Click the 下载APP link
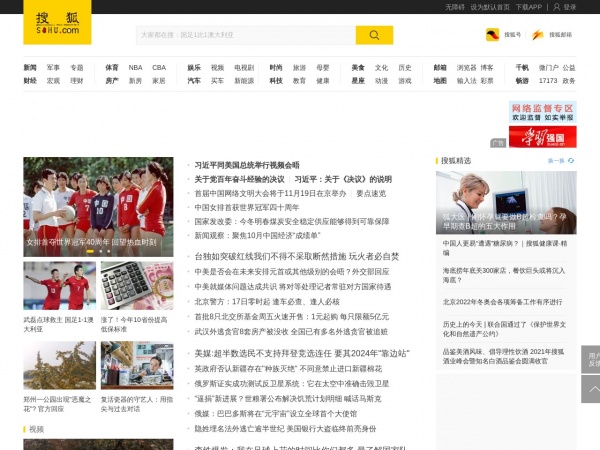600x450 pixels. pyautogui.click(x=529, y=7)
